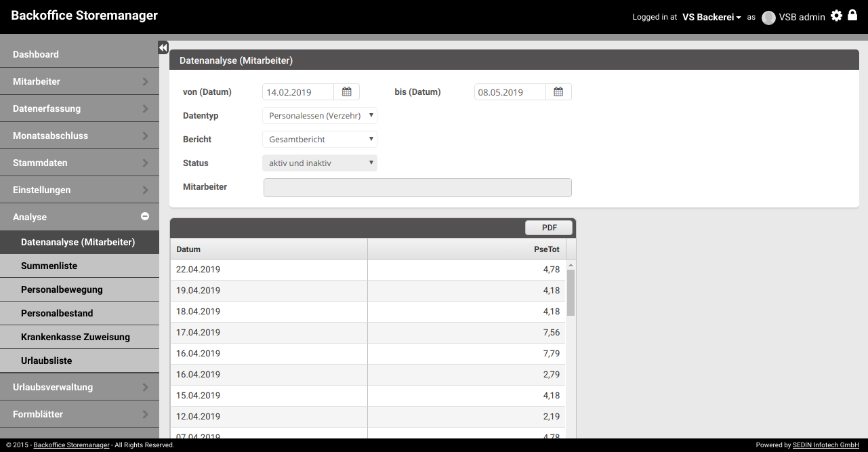Click the VSB admin avatar image
868x452 pixels.
[x=768, y=18]
